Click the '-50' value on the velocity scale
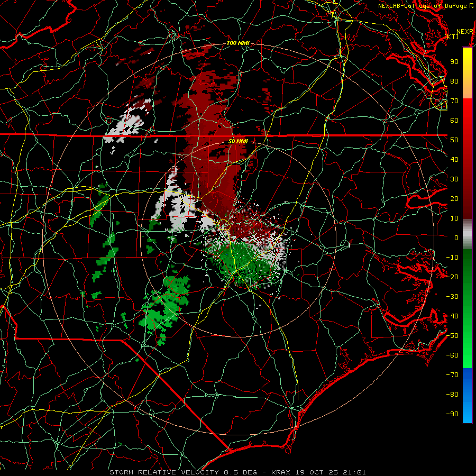Image resolution: width=476 pixels, height=476 pixels. [452, 336]
